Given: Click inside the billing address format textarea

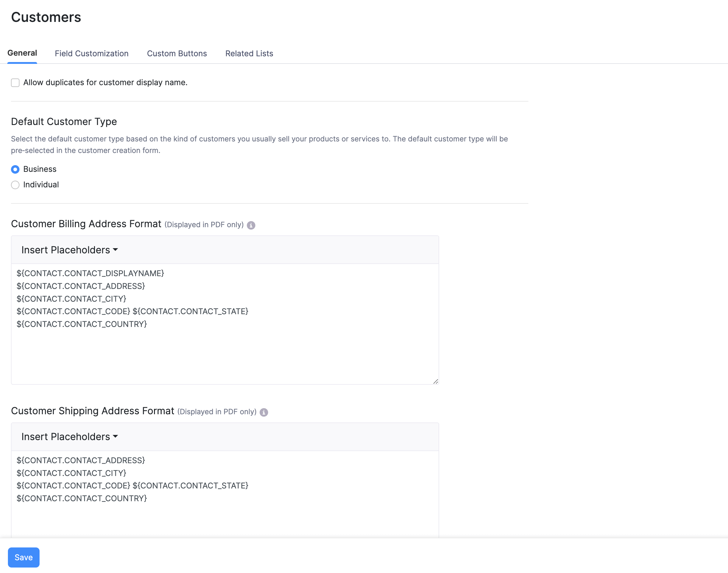Looking at the screenshot, I should [225, 352].
